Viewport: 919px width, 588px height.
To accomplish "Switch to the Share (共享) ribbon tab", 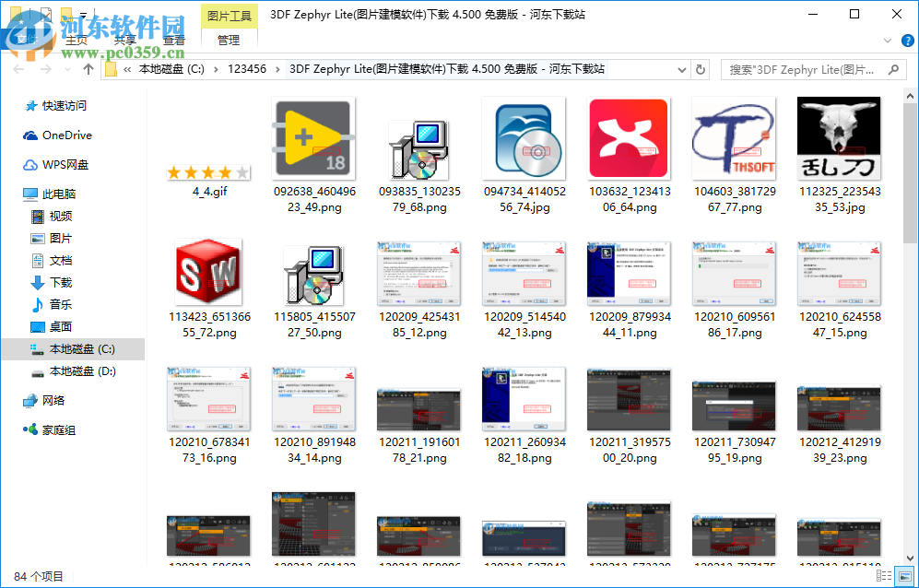I will (124, 40).
